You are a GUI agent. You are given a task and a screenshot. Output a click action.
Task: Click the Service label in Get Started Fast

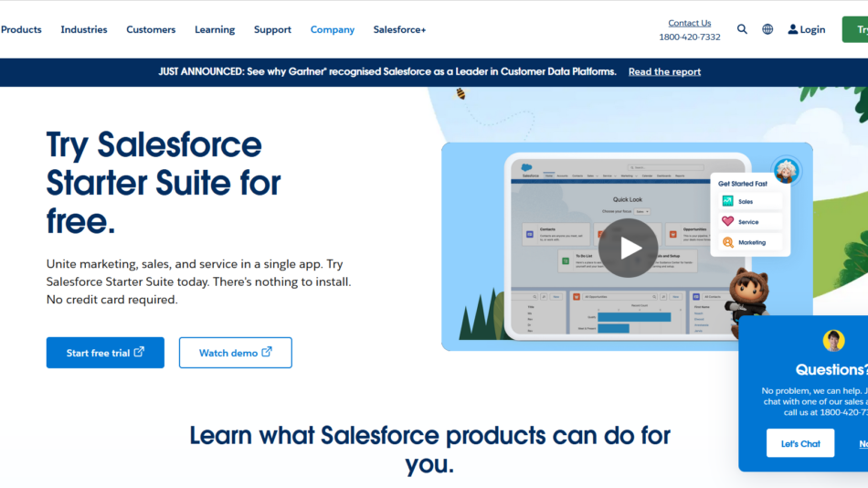tap(748, 222)
